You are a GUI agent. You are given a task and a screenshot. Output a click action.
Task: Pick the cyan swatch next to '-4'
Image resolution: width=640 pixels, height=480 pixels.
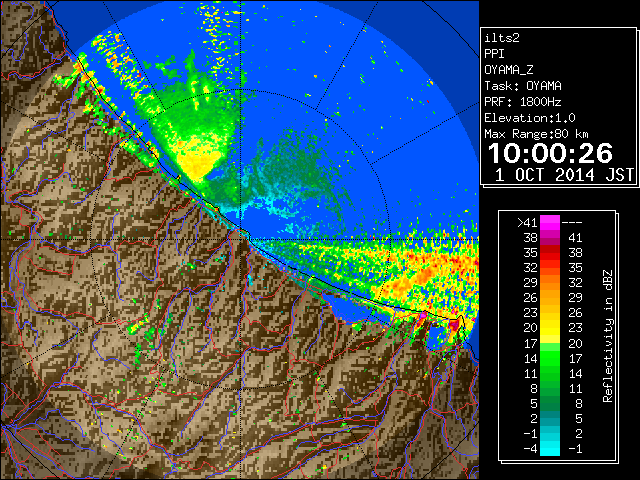[x=550, y=448]
